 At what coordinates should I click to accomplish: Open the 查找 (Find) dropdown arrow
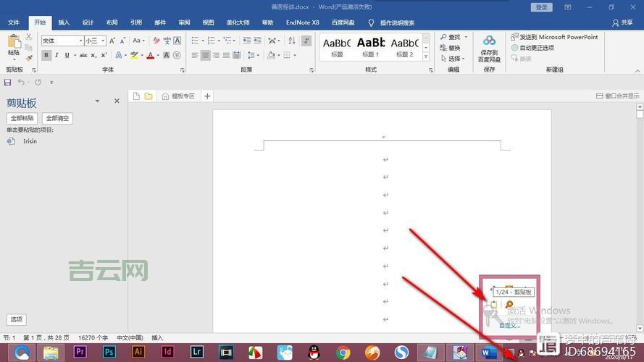(x=466, y=38)
